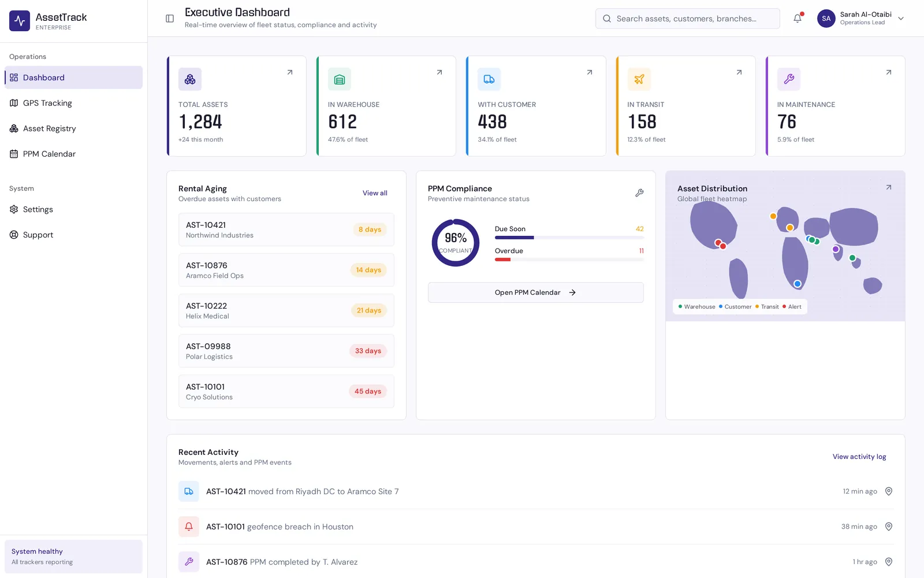Click location pin for geofence breach activity
924x578 pixels.
(889, 527)
